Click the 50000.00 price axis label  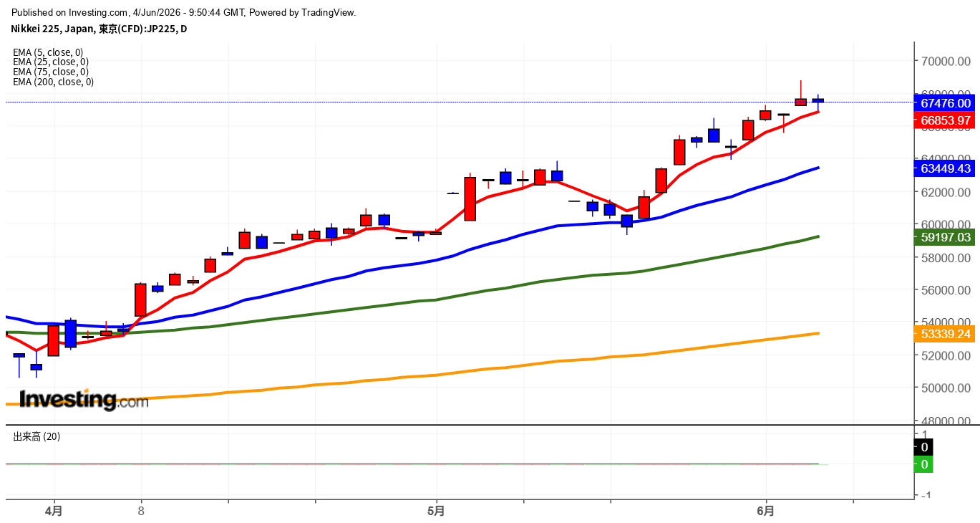pos(946,388)
